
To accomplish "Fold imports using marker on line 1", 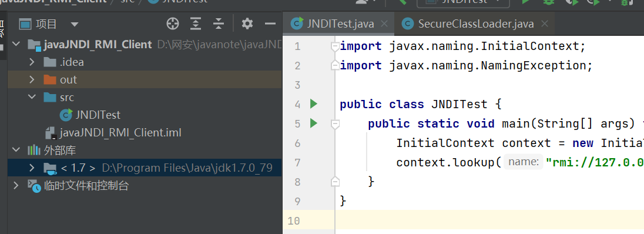I will (x=335, y=46).
